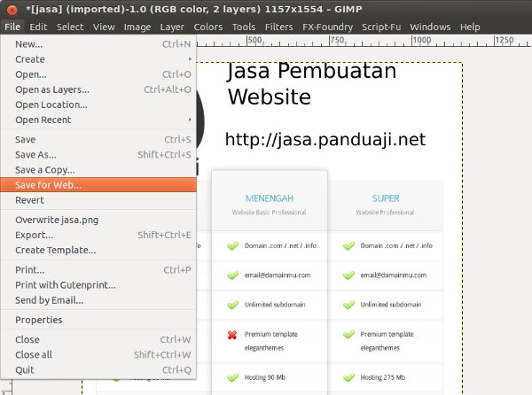
Task: Open the FX-Foundry menu
Action: [x=328, y=27]
